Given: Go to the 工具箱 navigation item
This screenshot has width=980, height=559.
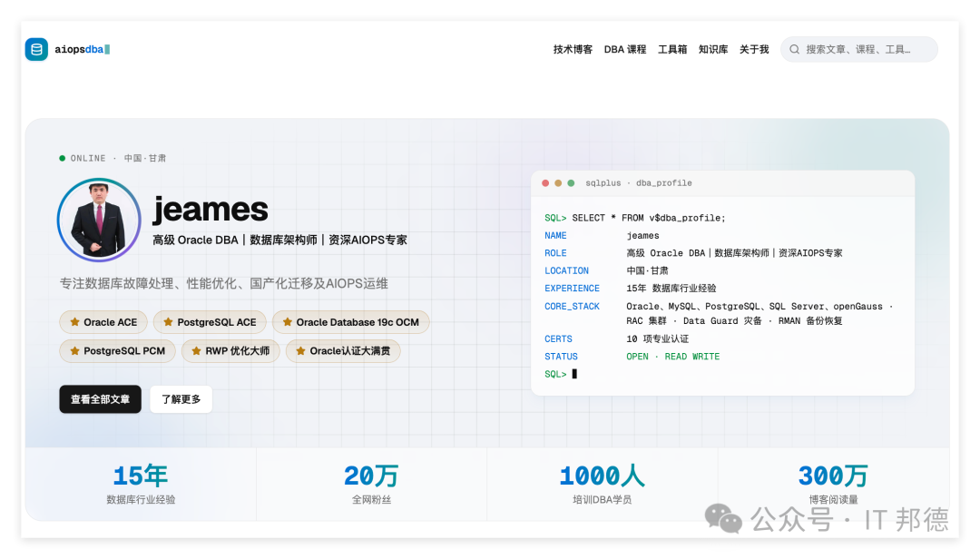Looking at the screenshot, I should (672, 49).
